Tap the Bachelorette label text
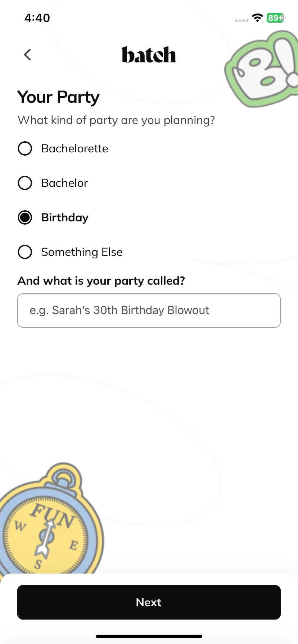This screenshot has height=644, width=298. coord(74,148)
